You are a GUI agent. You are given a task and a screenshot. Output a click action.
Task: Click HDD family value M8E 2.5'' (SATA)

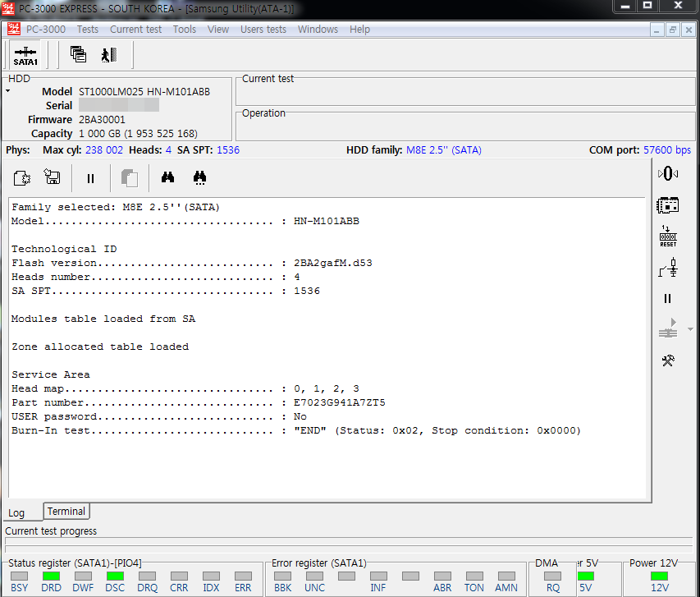444,149
